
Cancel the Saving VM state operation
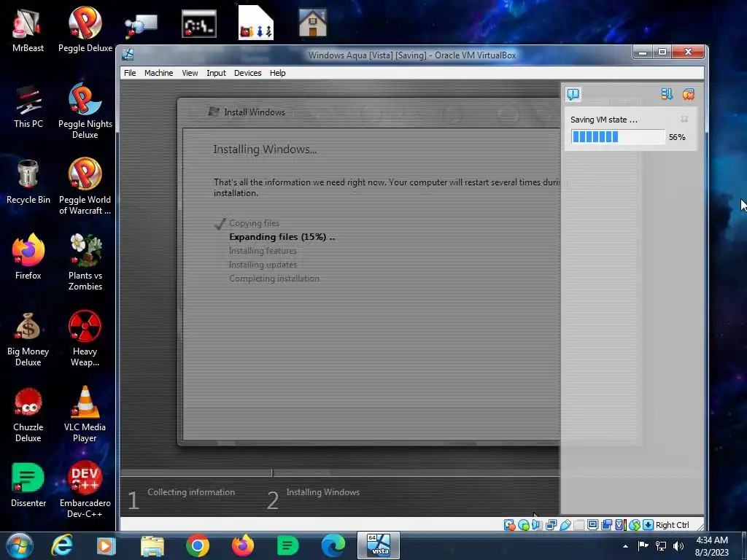coord(684,119)
